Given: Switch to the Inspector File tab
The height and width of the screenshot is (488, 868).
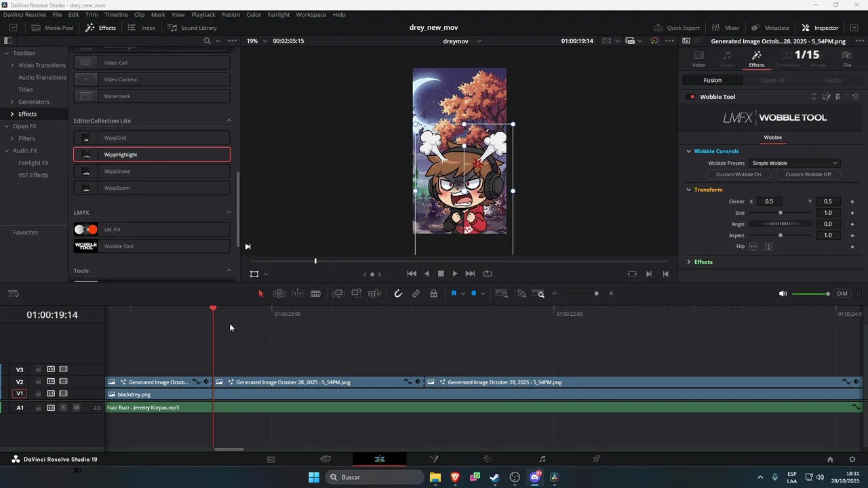Looking at the screenshot, I should [847, 59].
